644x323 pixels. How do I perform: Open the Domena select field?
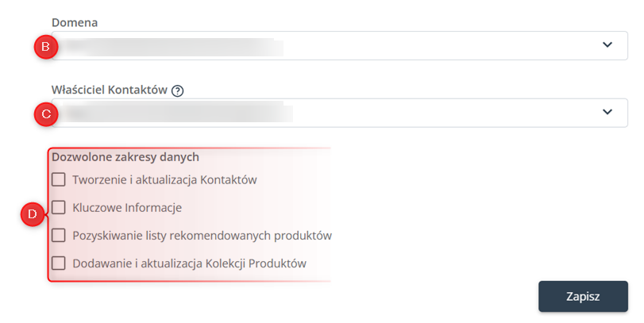[340, 45]
